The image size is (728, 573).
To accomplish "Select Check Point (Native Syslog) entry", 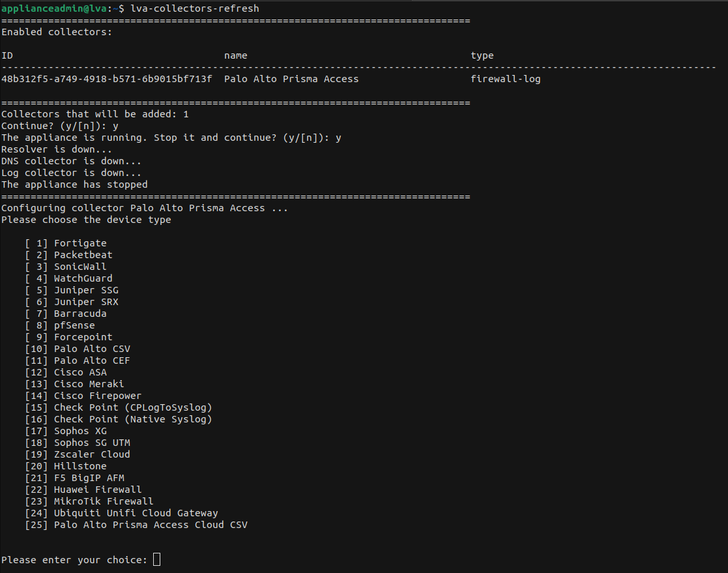I will coord(133,419).
